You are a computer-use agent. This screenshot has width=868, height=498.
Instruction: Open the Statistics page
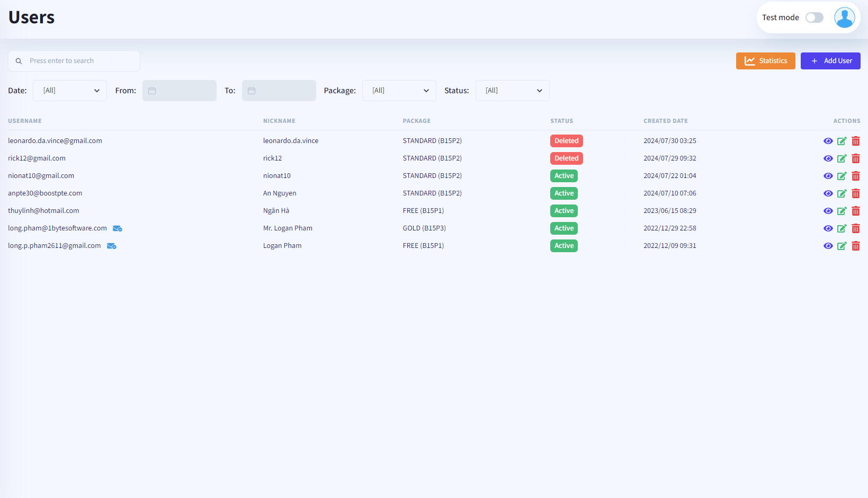765,61
